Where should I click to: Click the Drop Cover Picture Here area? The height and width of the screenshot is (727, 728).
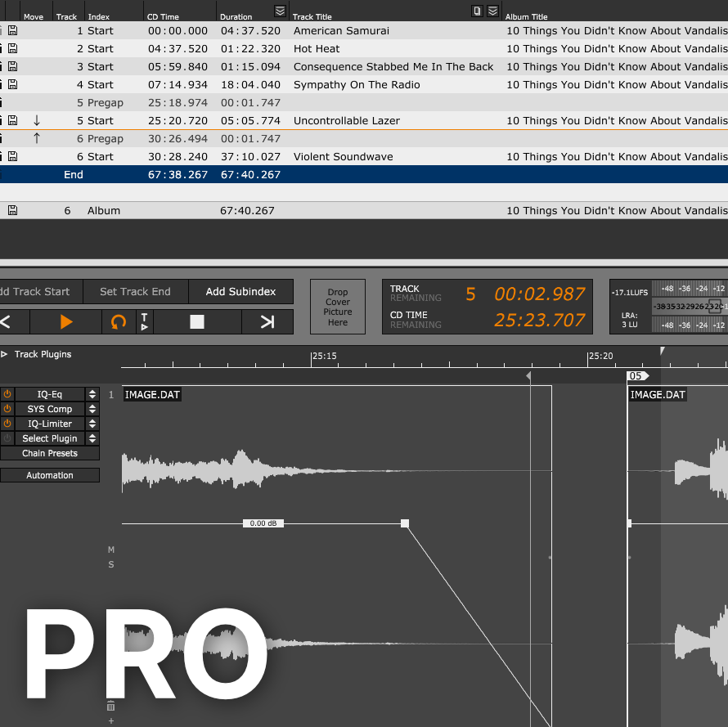[337, 306]
